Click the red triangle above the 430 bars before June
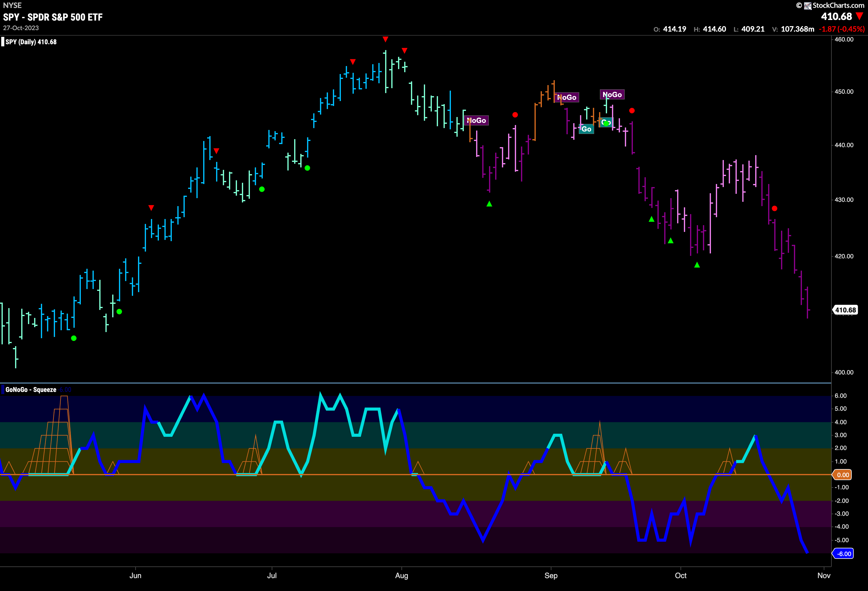868x591 pixels. pyautogui.click(x=151, y=208)
